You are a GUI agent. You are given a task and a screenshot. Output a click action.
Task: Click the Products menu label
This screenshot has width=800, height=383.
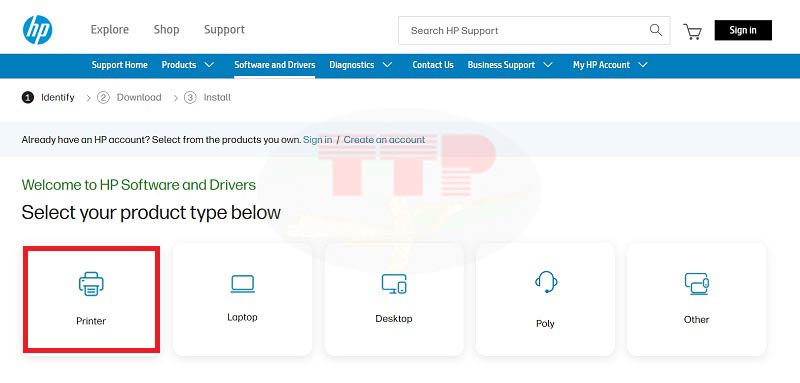click(179, 65)
